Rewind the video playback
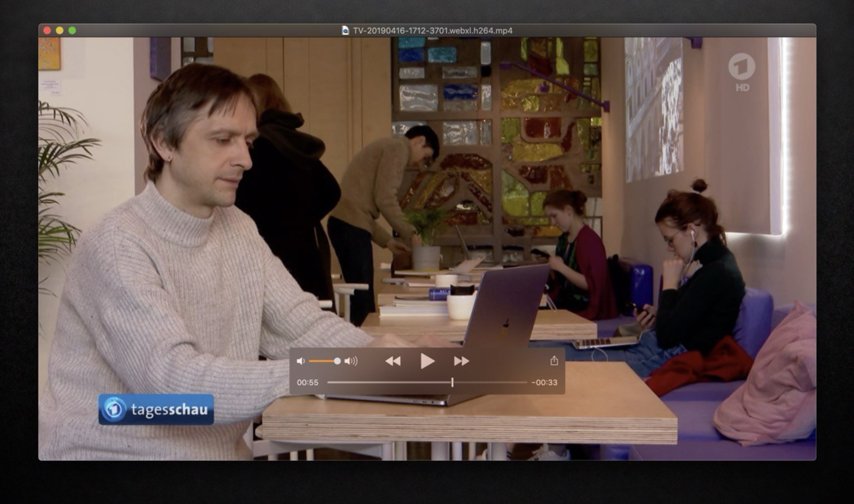Viewport: 854px width, 504px height. coord(393,361)
